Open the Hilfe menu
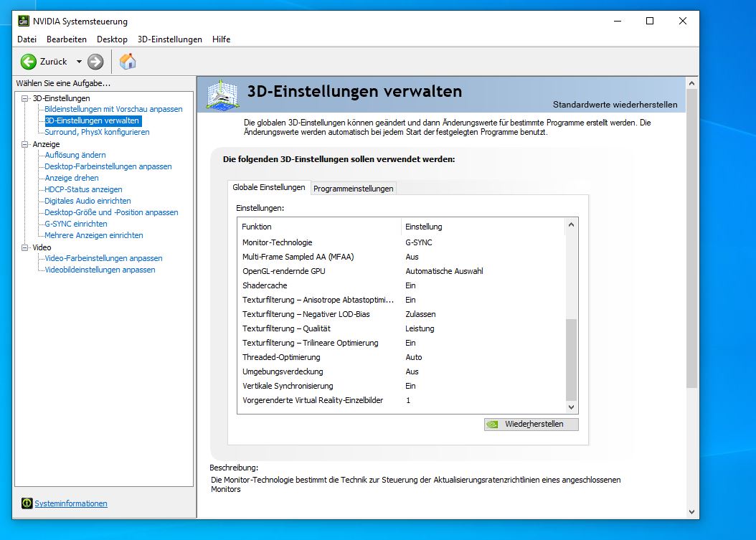This screenshot has height=540, width=756. (222, 39)
